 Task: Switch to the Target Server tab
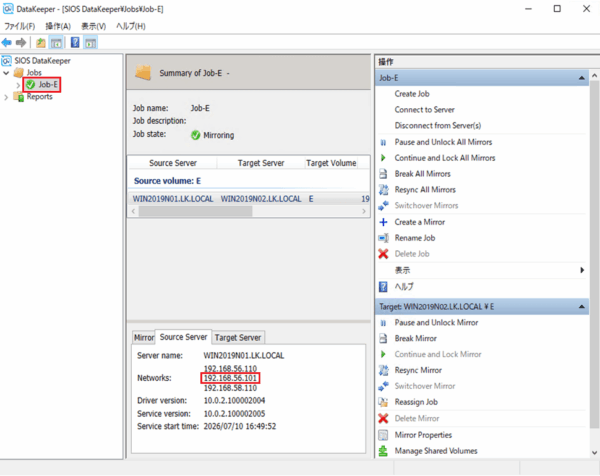[238, 337]
